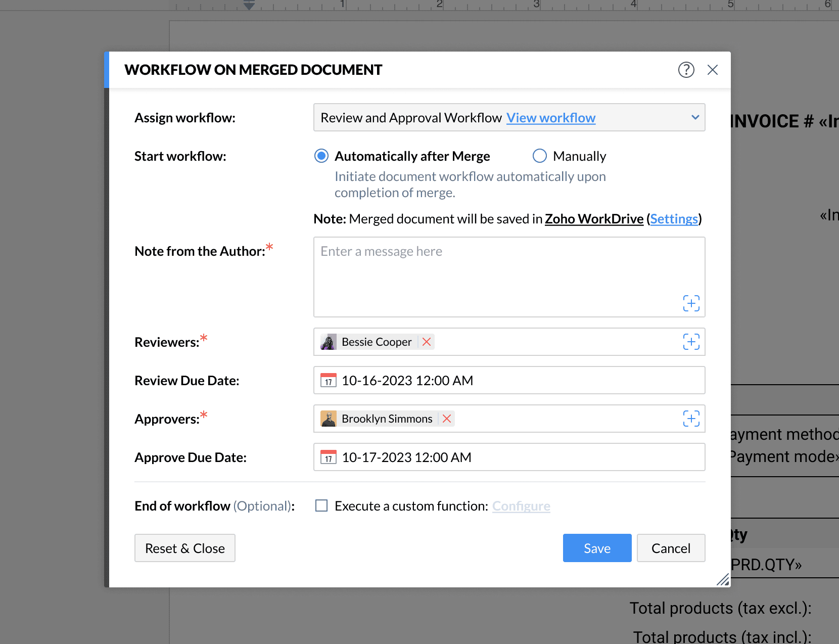Choose Manually to start workflow

pos(540,156)
